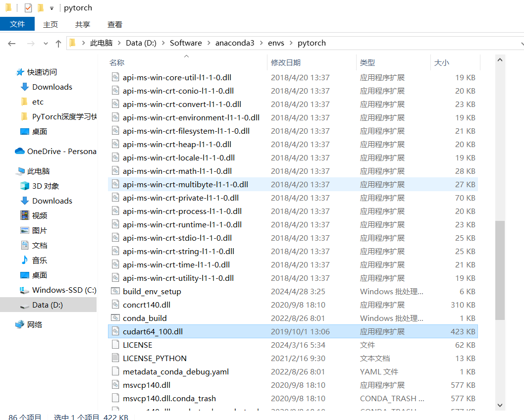The width and height of the screenshot is (524, 420).
Task: Select cudart64_100.dll file icon
Action: pos(115,331)
